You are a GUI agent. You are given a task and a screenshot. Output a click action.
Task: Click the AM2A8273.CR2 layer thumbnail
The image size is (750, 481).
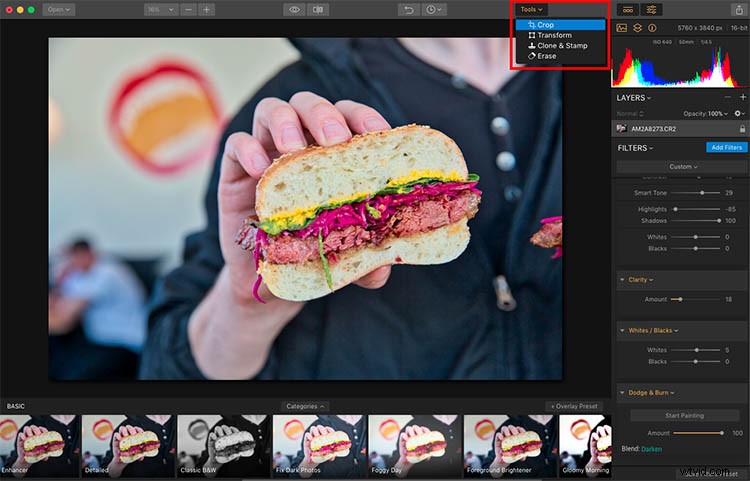(621, 129)
